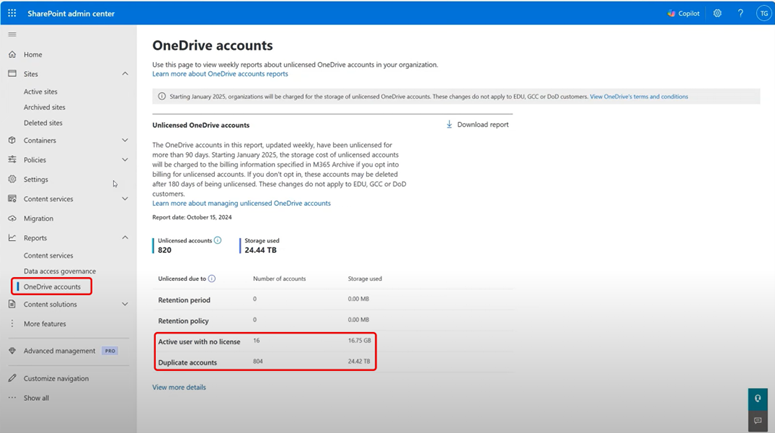Click View more details link
Screen dimensions: 775x433
tap(179, 387)
